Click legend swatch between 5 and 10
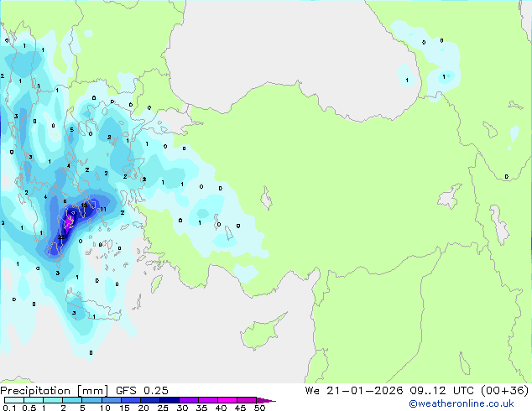The width and height of the screenshot is (532, 411). [91, 400]
